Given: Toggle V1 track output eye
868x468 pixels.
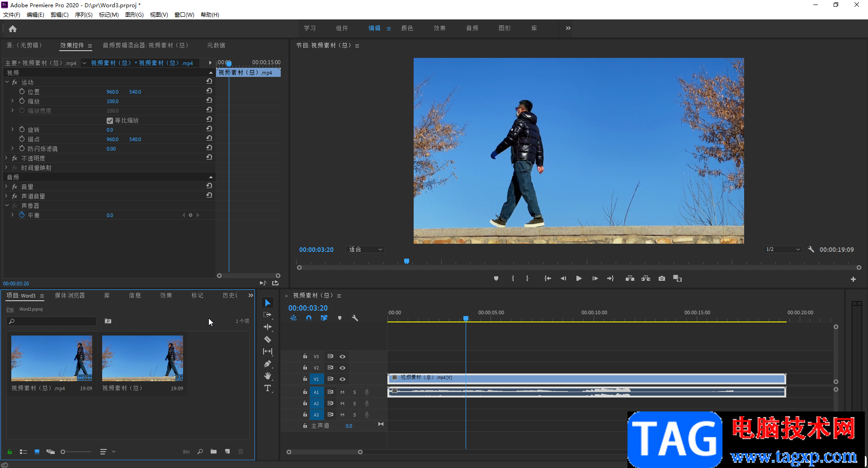Looking at the screenshot, I should click(x=342, y=379).
